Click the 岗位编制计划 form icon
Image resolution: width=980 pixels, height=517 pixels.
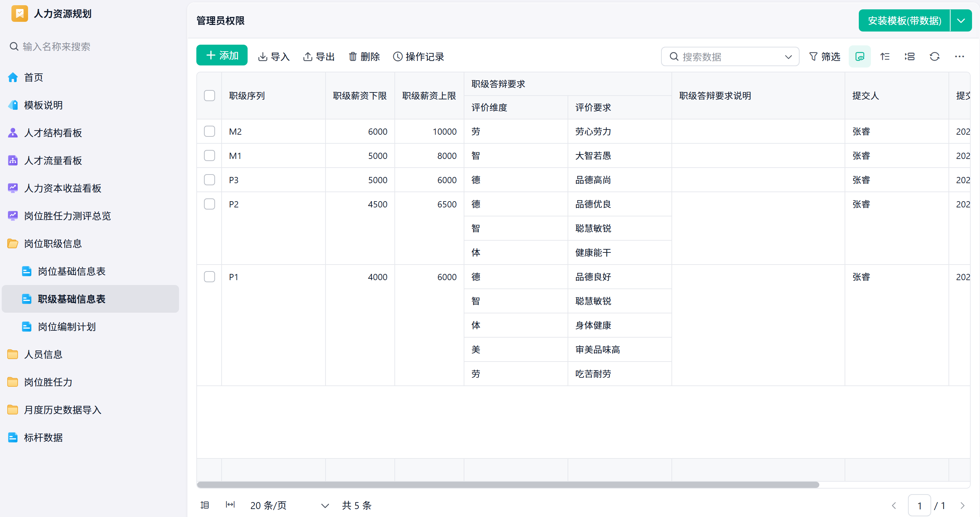(27, 327)
